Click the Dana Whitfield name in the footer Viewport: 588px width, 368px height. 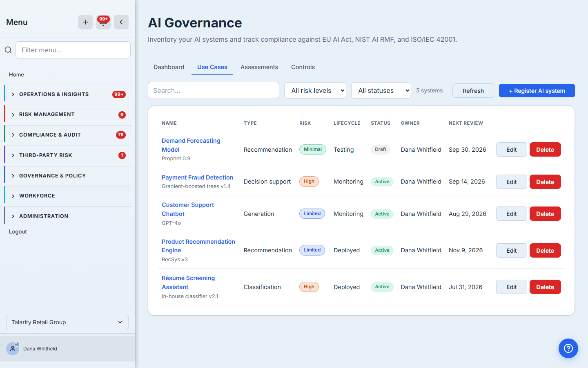40,349
